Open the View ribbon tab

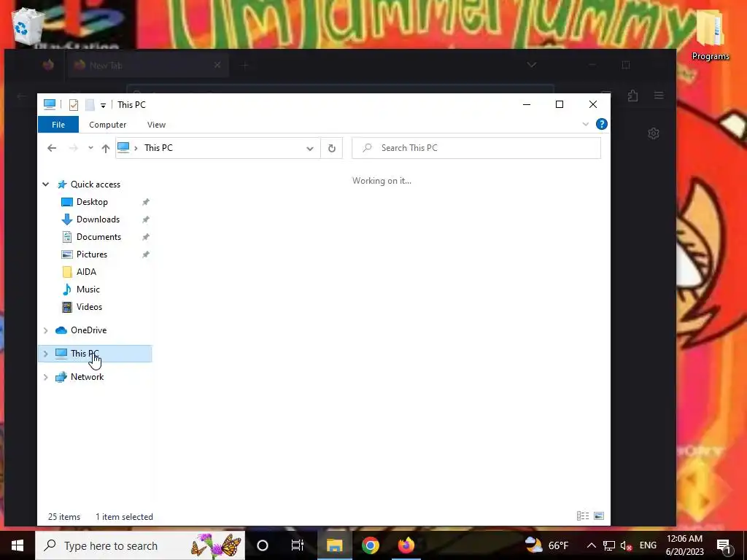point(156,124)
